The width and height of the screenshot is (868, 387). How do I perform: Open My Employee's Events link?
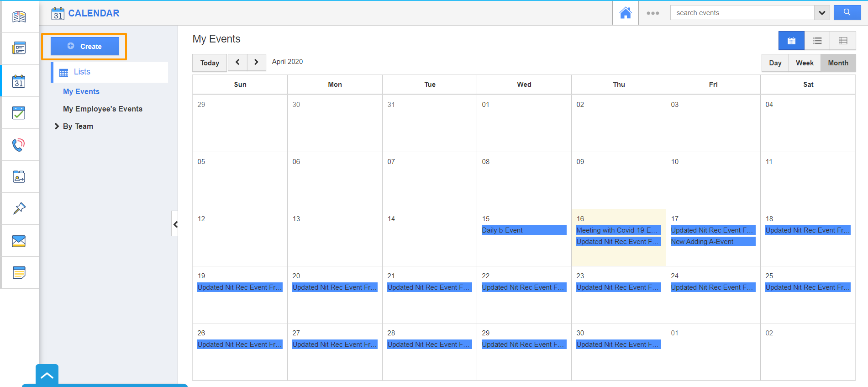tap(103, 109)
